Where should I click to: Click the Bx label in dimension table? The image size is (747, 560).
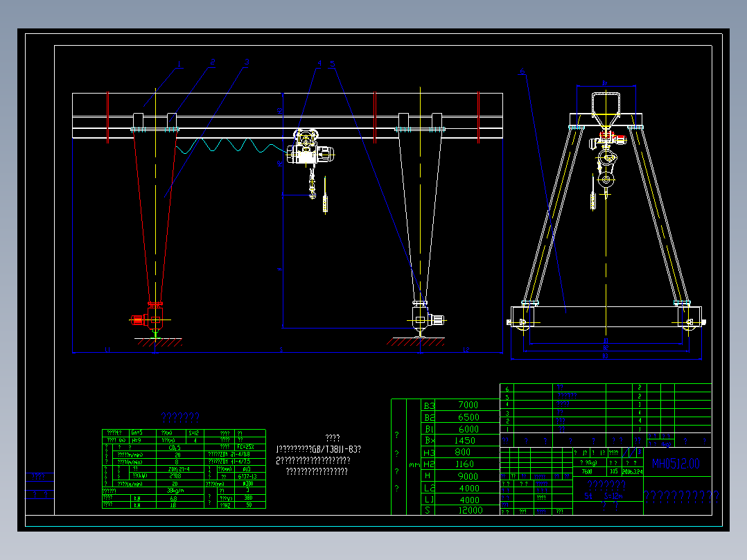click(429, 440)
